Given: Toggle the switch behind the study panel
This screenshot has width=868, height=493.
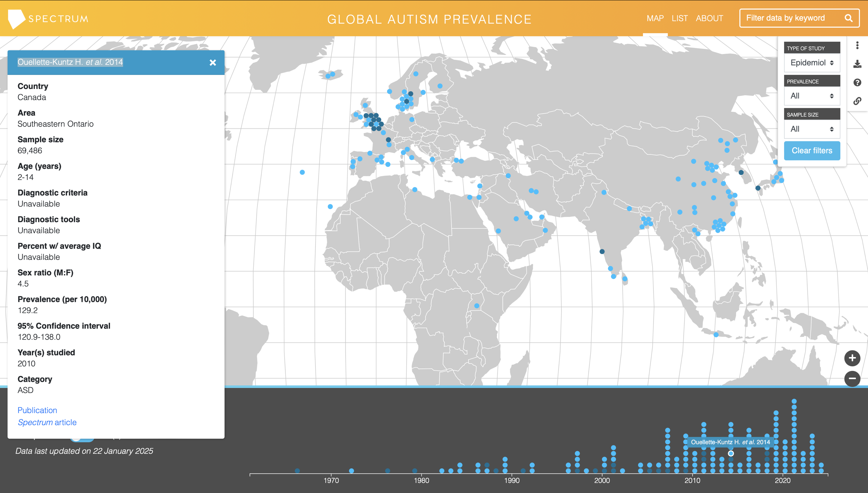Looking at the screenshot, I should (x=82, y=440).
